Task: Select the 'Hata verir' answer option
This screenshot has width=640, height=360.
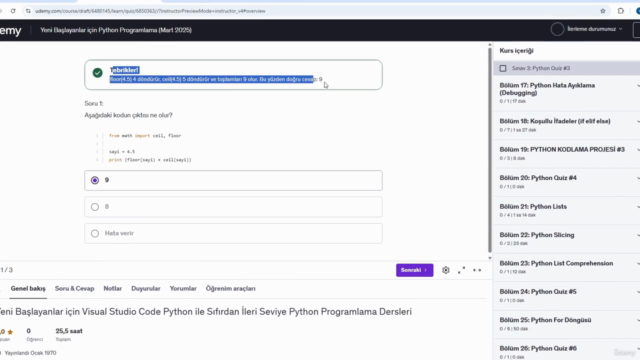Action: pyautogui.click(x=233, y=233)
